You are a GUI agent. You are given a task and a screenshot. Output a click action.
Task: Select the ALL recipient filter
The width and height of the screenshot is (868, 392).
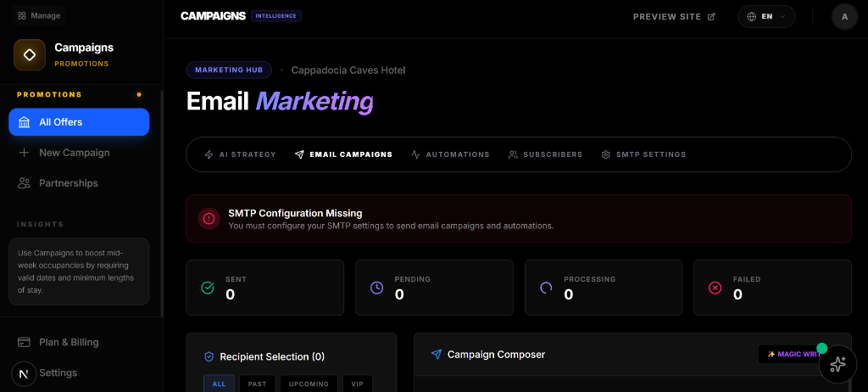click(219, 384)
